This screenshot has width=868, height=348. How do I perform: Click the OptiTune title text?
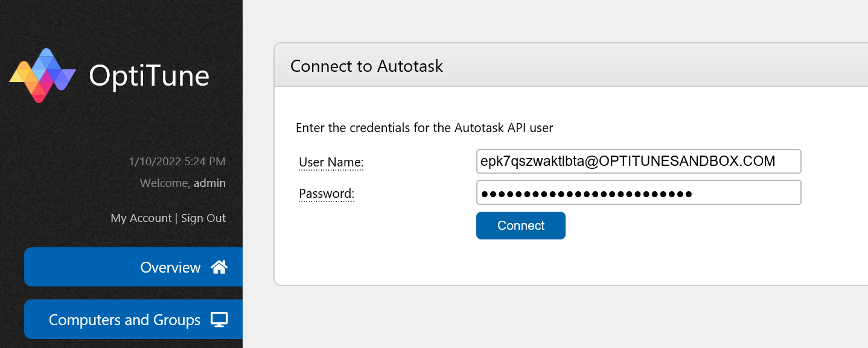(x=149, y=76)
